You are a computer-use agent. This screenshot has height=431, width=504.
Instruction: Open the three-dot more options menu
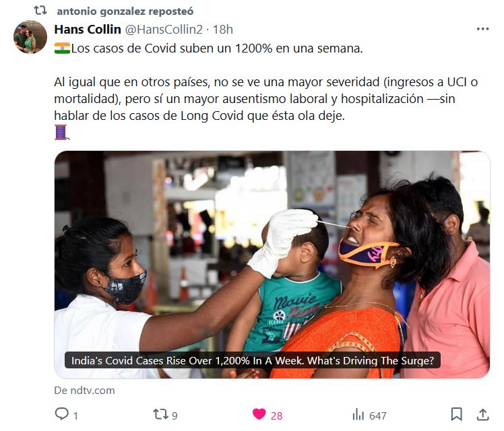(x=483, y=29)
